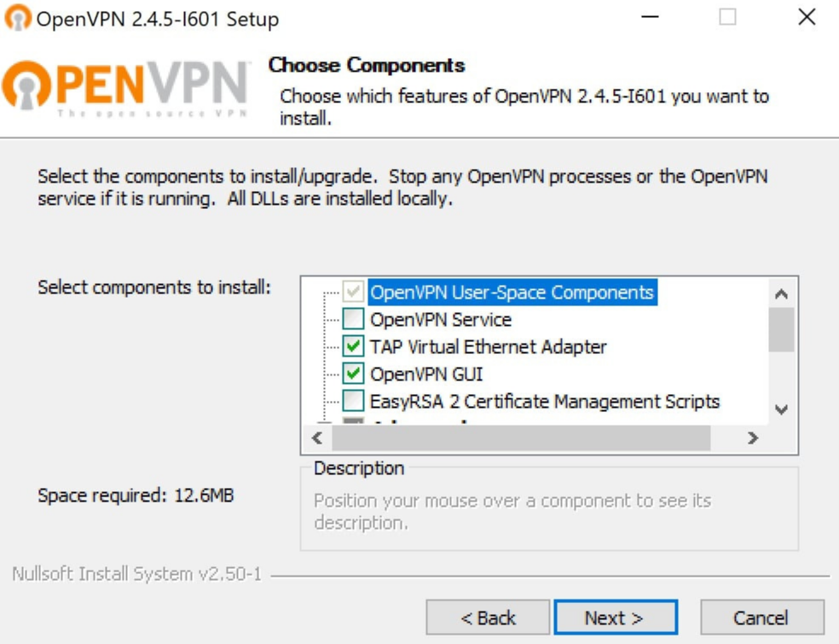Uncheck the OpenVPN GUI checkbox
Image resolution: width=839 pixels, height=644 pixels.
coord(353,374)
